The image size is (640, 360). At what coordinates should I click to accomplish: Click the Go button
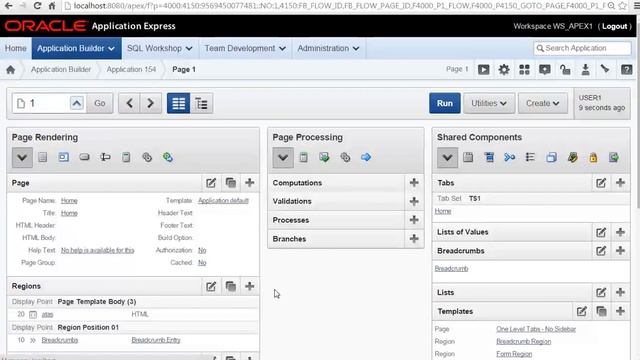100,103
